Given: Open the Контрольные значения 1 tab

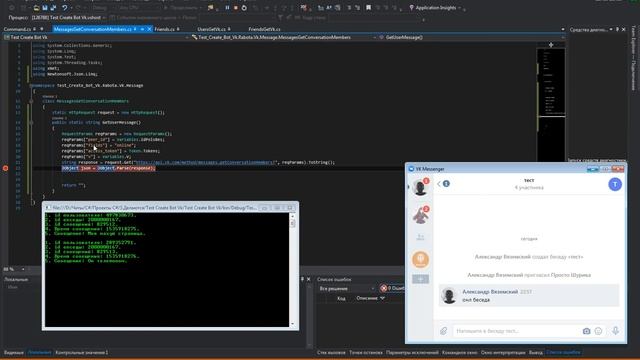Looking at the screenshot, I should click(x=82, y=352).
